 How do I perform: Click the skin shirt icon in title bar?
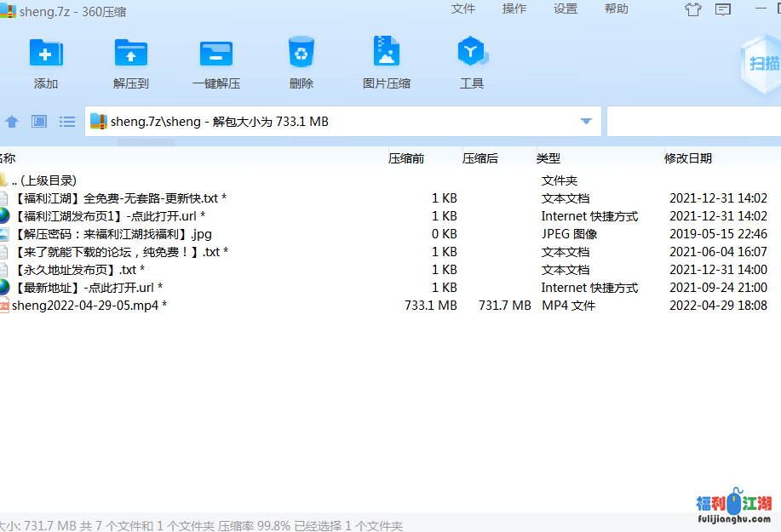point(693,10)
